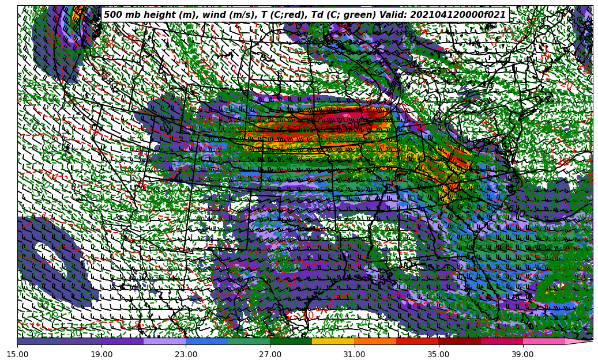
Task: Click the 31.00 colorbar tick label
Action: [x=354, y=354]
